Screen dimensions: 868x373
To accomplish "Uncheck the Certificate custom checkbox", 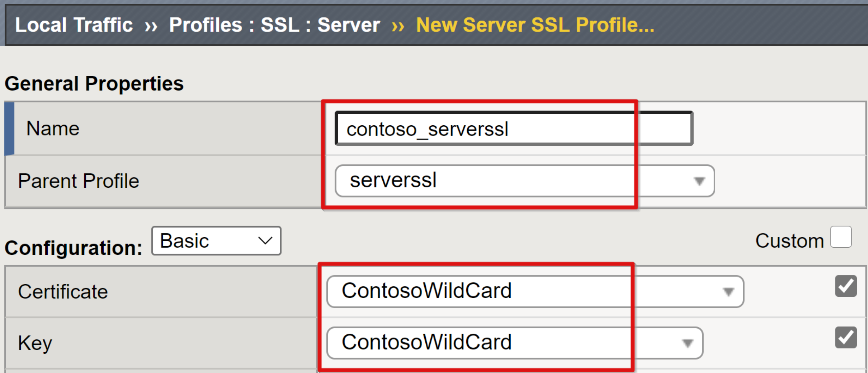I will 846,287.
